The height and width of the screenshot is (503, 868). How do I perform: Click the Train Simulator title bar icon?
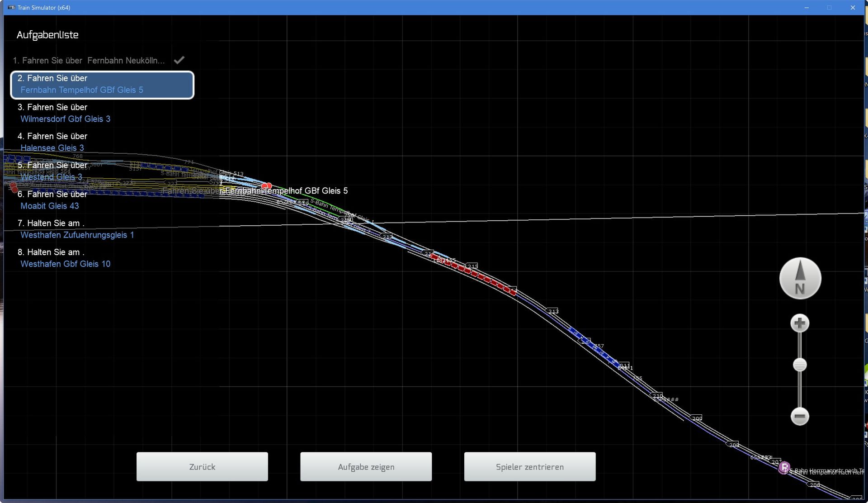pyautogui.click(x=11, y=8)
